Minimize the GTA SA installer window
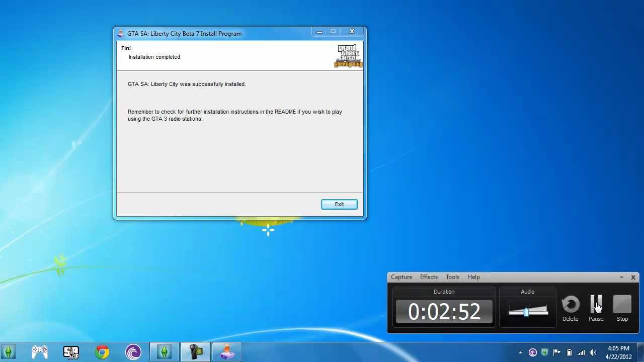Screen dimensions: 644x362 coord(319,32)
